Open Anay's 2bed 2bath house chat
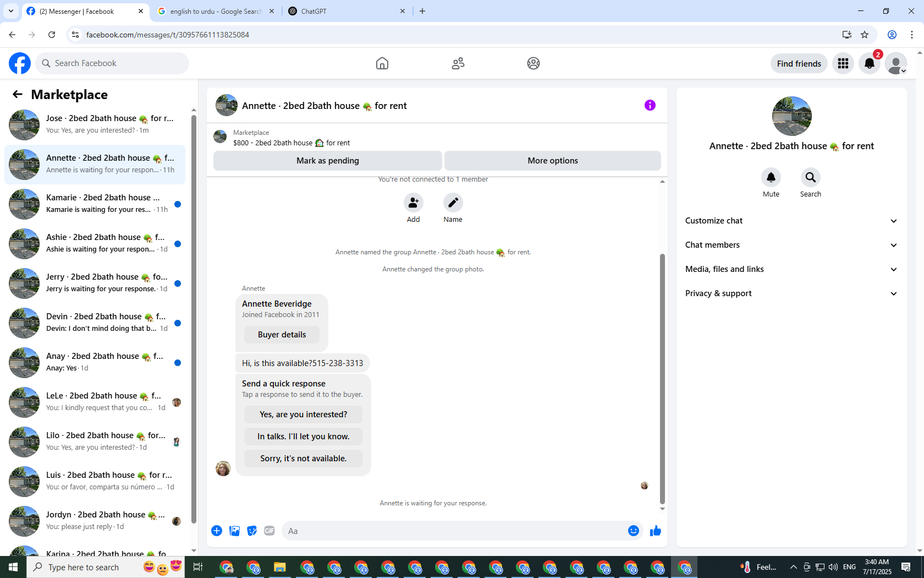This screenshot has width=924, height=578. (x=95, y=362)
